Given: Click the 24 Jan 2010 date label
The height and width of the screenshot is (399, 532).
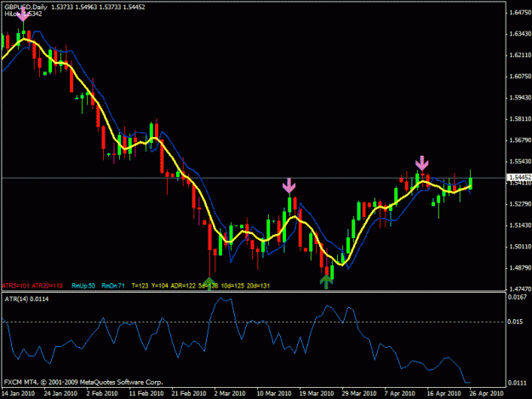Looking at the screenshot, I should click(x=60, y=394).
